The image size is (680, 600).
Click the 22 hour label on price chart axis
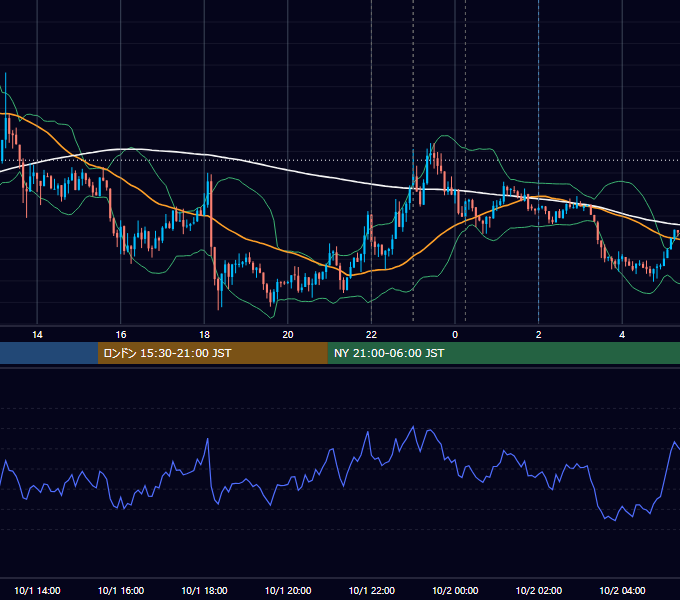(x=371, y=335)
